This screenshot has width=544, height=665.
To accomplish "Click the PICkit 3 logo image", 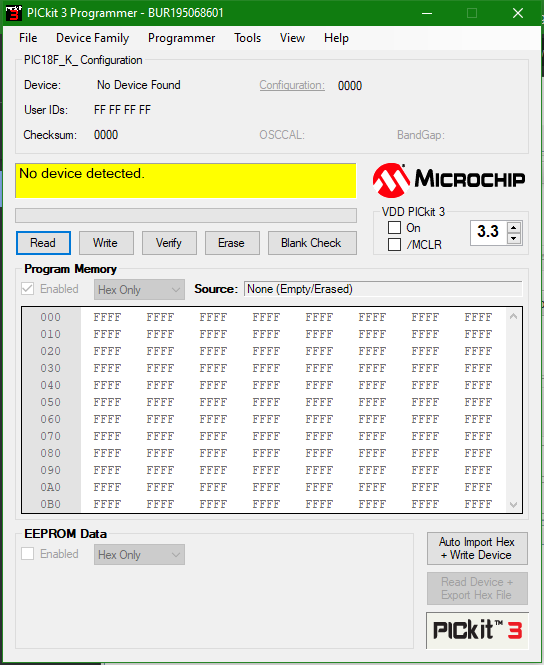I will tap(477, 630).
